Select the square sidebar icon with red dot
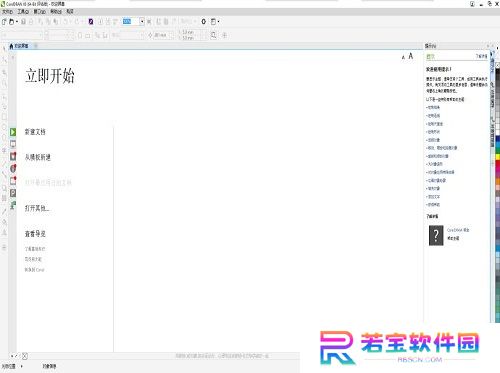This screenshot has height=373, width=500. [13, 181]
